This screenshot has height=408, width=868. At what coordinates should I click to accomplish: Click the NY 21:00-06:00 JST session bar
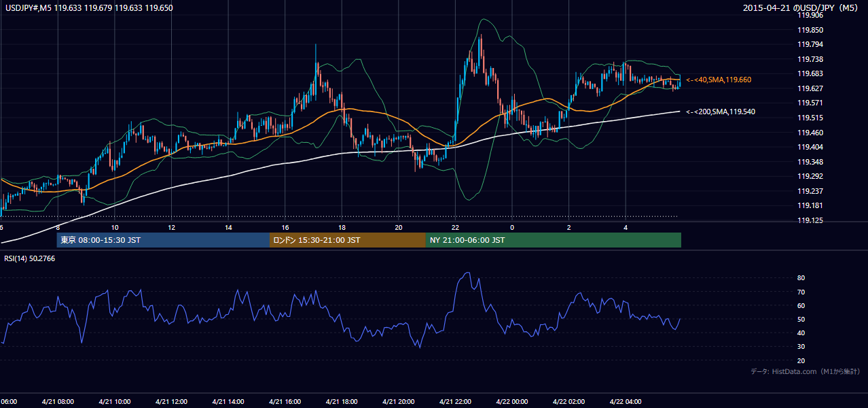(554, 240)
